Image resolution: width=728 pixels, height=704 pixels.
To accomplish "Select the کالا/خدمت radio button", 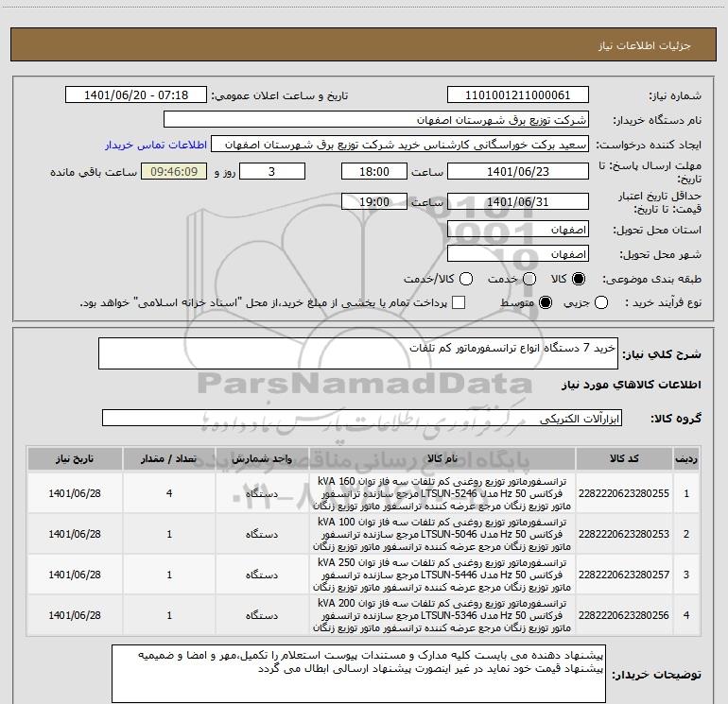I will 466,279.
